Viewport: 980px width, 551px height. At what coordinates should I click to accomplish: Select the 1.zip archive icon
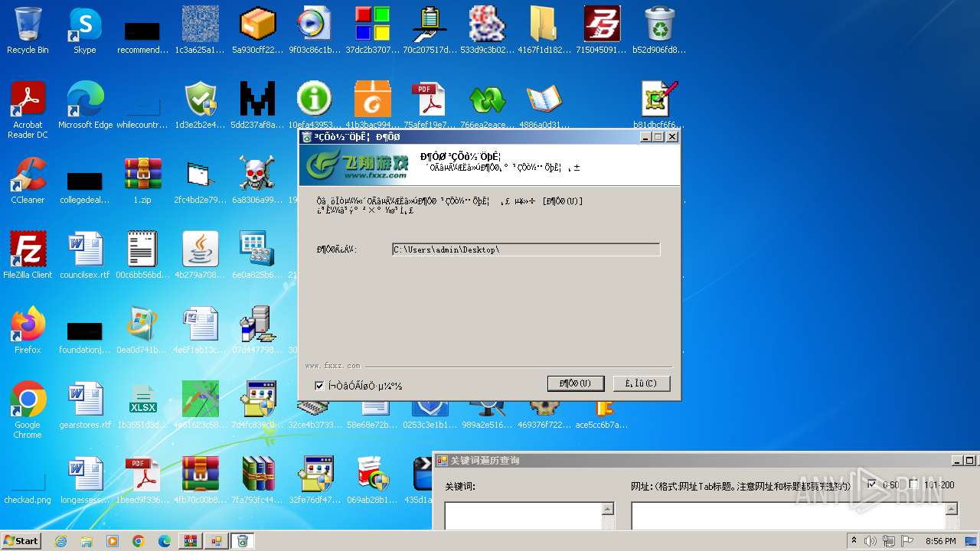(x=142, y=180)
